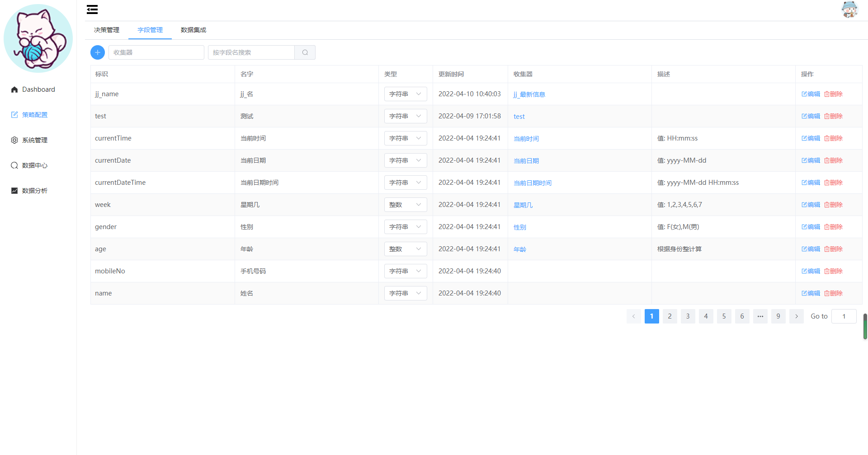This screenshot has width=868, height=455.
Task: Open user avatar menu at top right
Action: pyautogui.click(x=849, y=9)
